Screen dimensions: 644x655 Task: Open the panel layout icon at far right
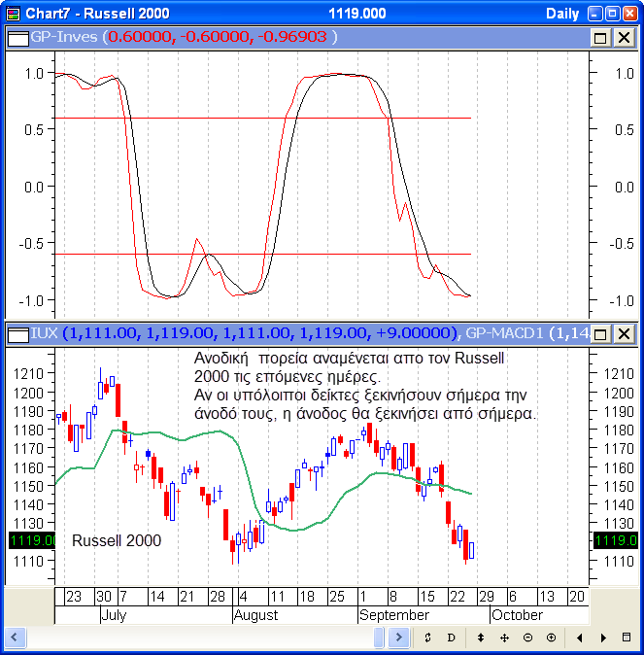coord(627,638)
